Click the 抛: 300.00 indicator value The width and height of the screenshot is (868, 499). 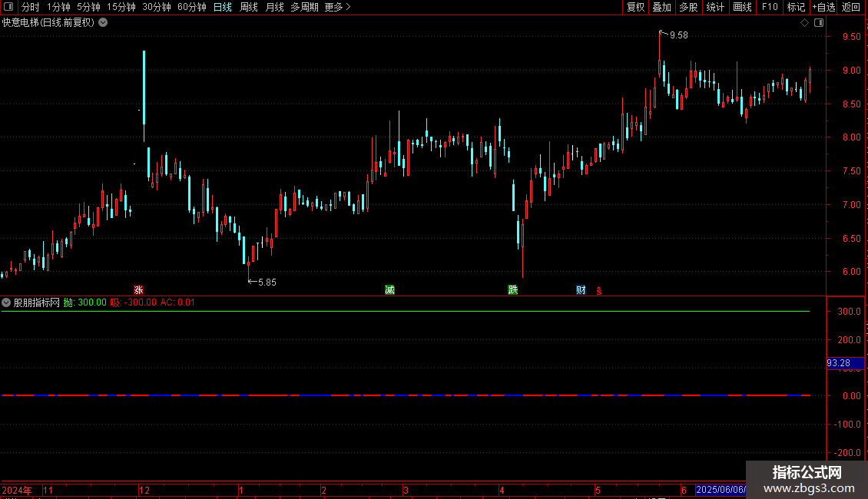point(84,302)
